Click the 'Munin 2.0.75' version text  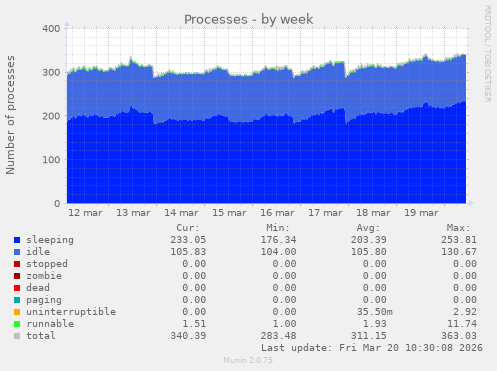coord(248,360)
